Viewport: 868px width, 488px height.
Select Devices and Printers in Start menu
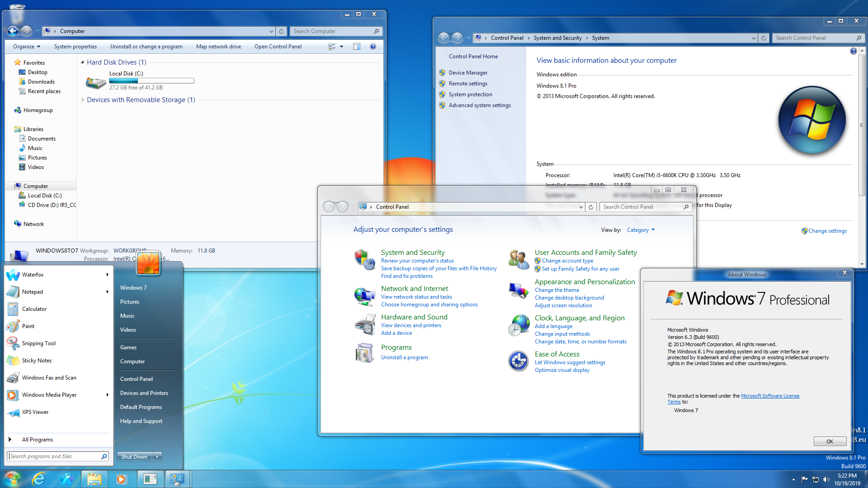pyautogui.click(x=144, y=393)
